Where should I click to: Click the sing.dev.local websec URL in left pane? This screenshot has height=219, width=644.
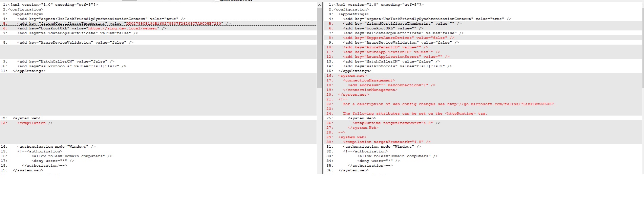pos(123,28)
